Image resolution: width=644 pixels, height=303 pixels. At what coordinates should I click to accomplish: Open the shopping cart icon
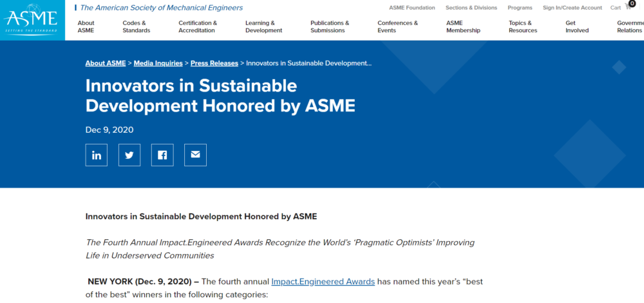click(x=628, y=7)
